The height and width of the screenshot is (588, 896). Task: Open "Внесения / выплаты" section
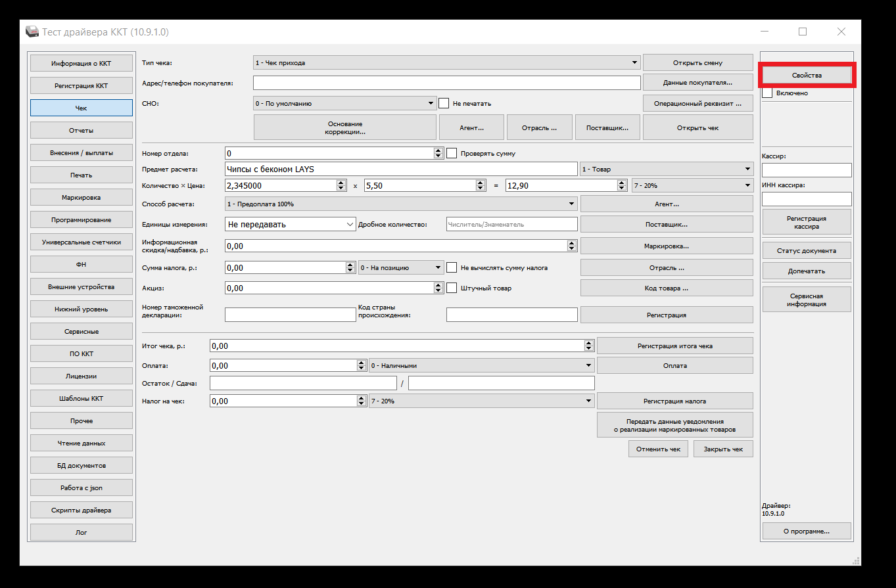point(82,153)
